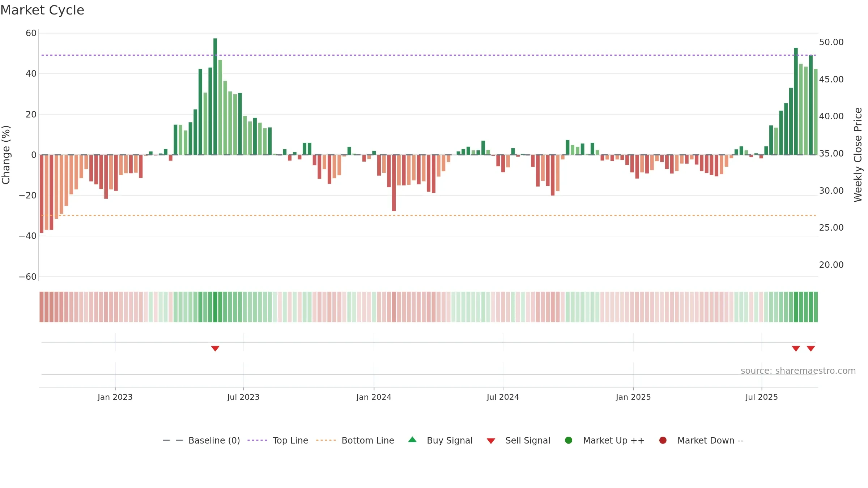
Task: Click the tallest green bar before Jul 2023
Action: pyautogui.click(x=215, y=97)
